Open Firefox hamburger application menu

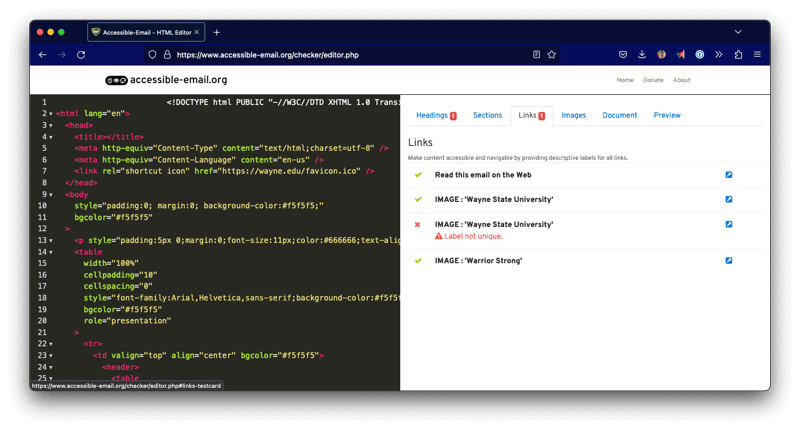pos(757,54)
